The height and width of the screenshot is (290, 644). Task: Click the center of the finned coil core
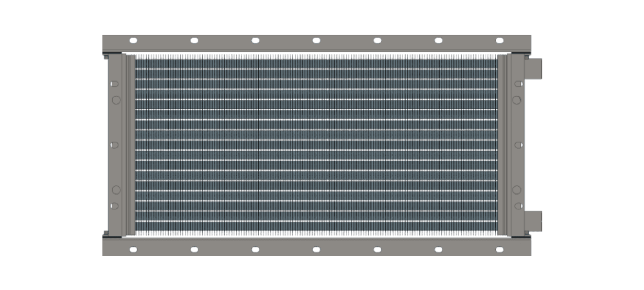(316, 145)
